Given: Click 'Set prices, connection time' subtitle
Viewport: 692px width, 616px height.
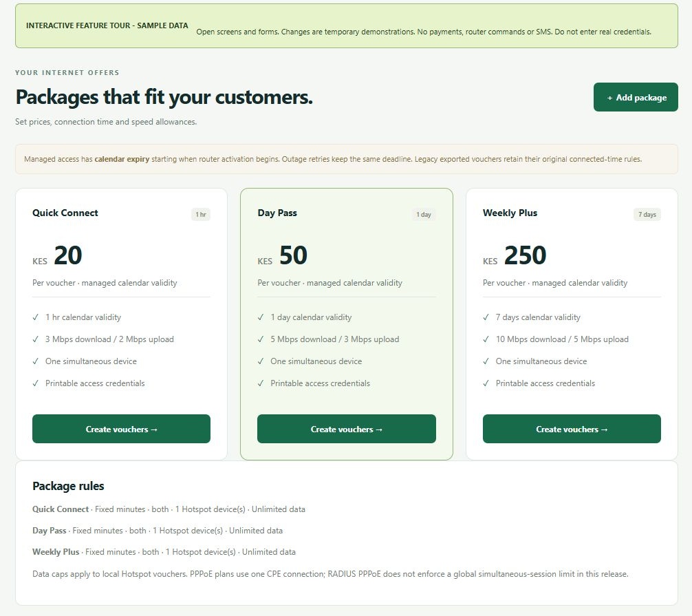Looking at the screenshot, I should click(x=106, y=121).
